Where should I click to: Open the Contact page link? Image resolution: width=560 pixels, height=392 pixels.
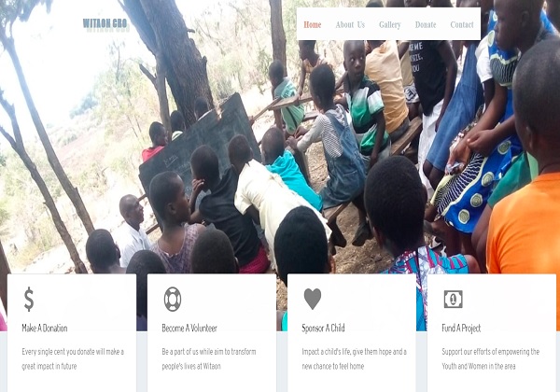462,24
